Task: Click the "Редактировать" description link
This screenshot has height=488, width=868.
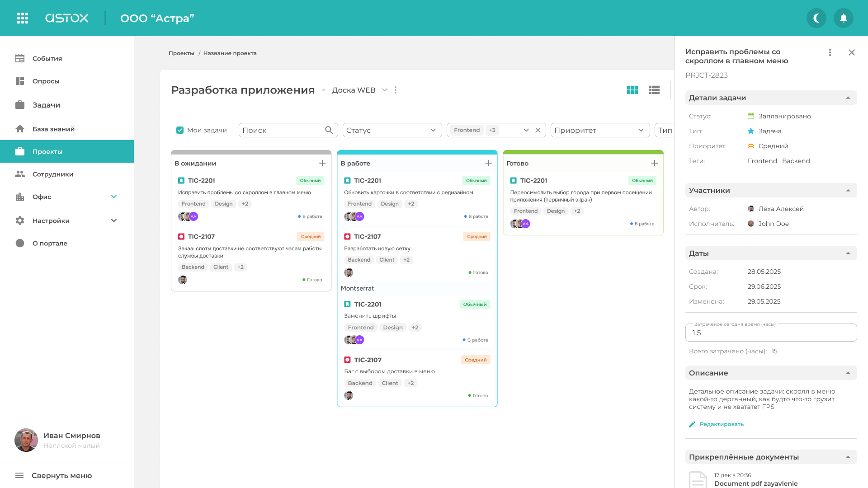Action: click(x=721, y=424)
